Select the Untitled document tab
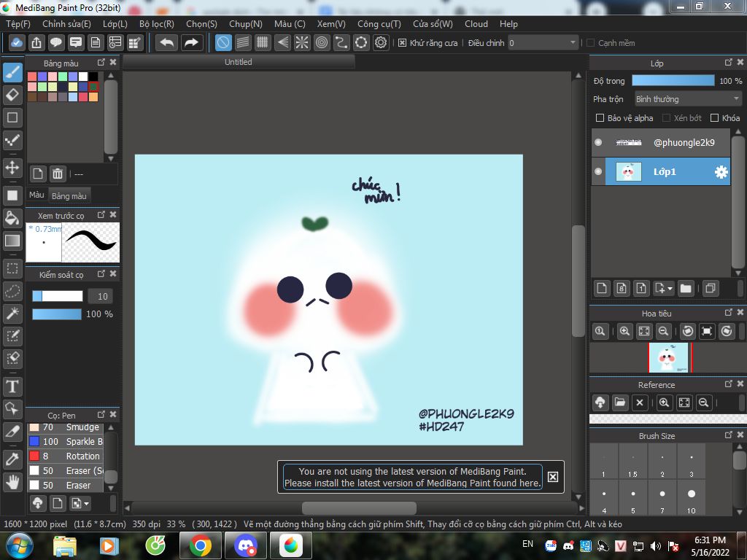Viewport: 747px width, 560px height. click(239, 62)
